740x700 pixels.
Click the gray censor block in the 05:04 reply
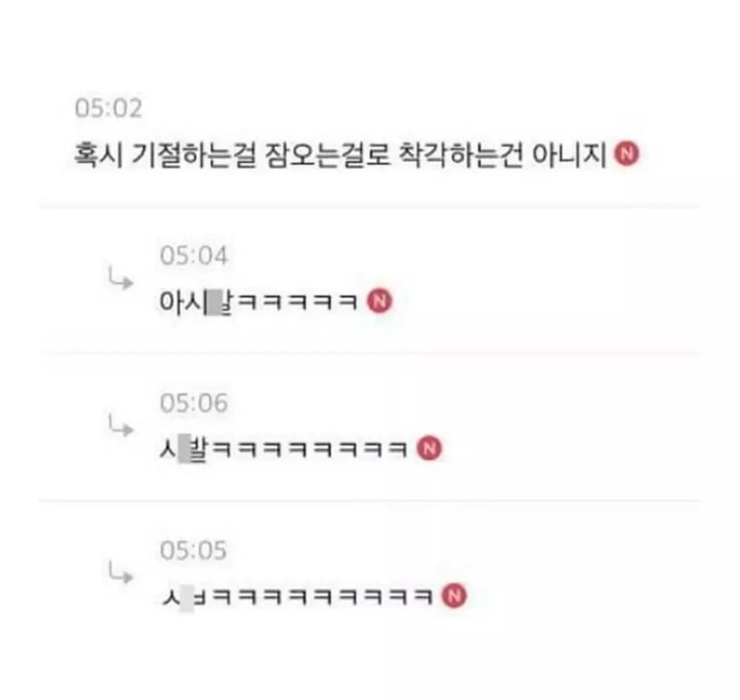tap(215, 303)
